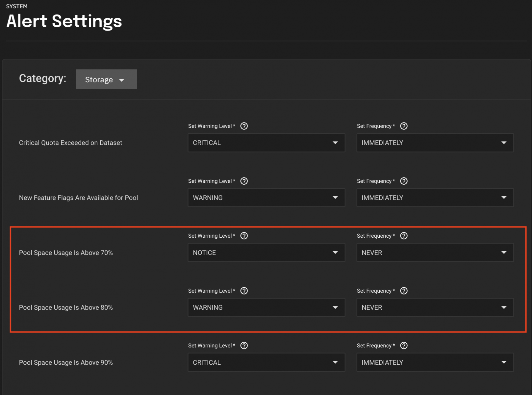This screenshot has height=395, width=532.
Task: Expand New Feature Flags frequency dropdown
Action: tap(435, 198)
